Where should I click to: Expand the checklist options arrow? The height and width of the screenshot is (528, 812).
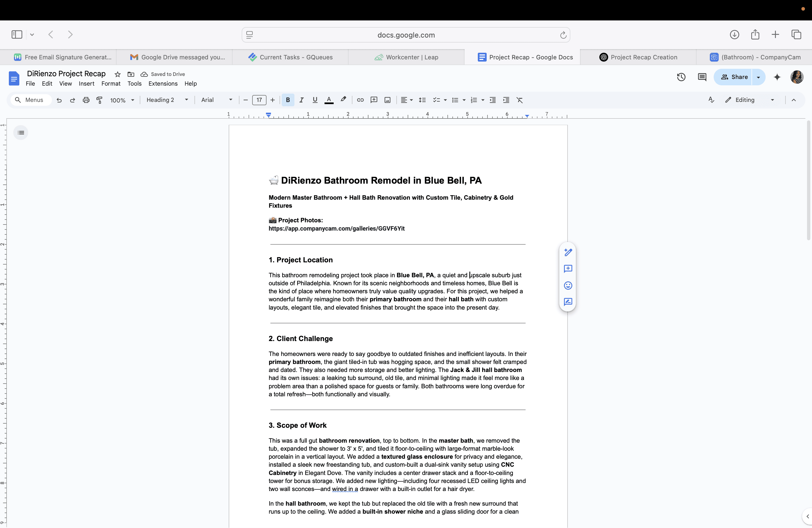(445, 100)
